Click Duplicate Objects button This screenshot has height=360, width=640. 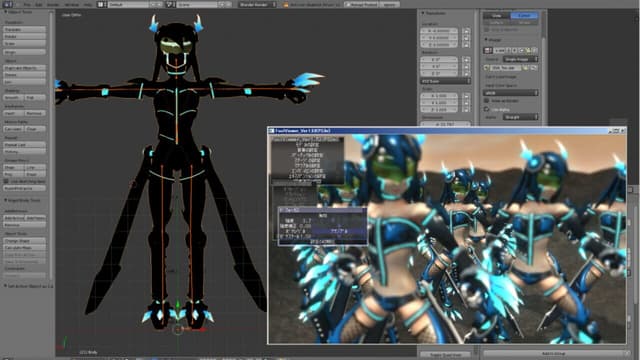click(24, 68)
